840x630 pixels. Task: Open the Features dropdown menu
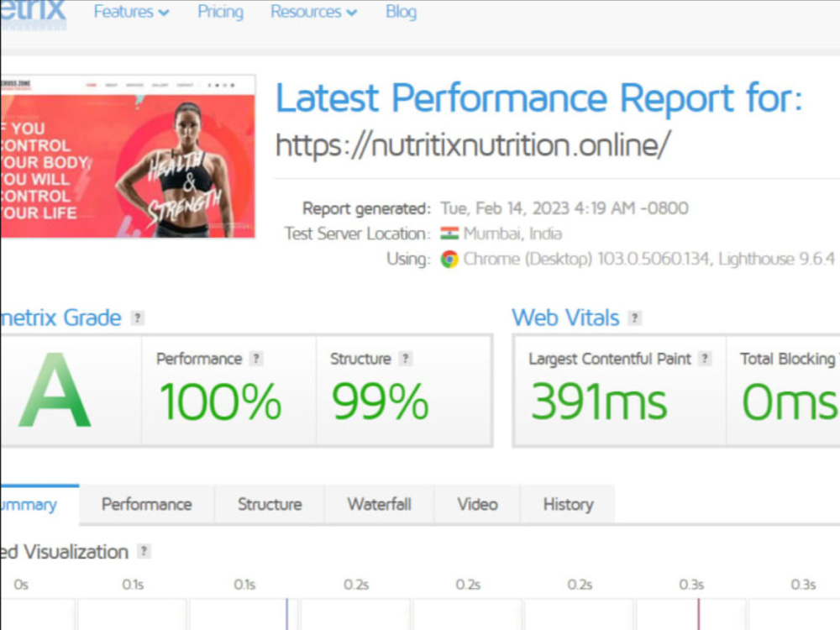[x=131, y=12]
